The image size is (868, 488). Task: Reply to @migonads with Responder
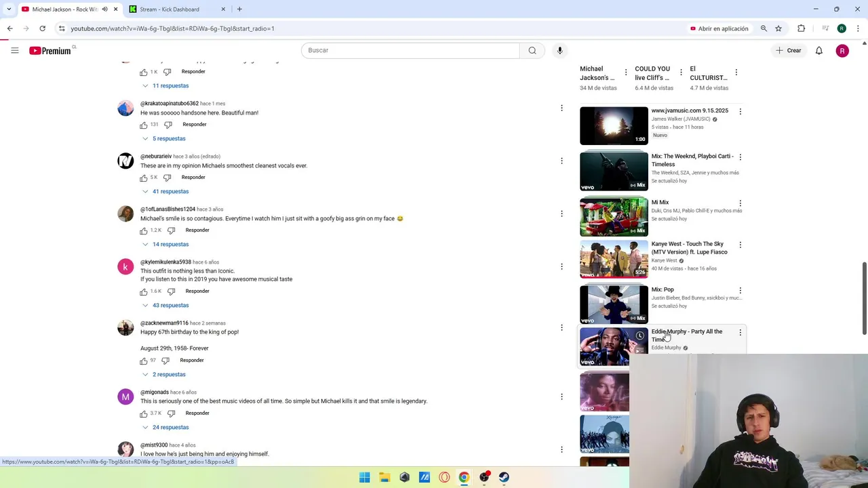[197, 413]
